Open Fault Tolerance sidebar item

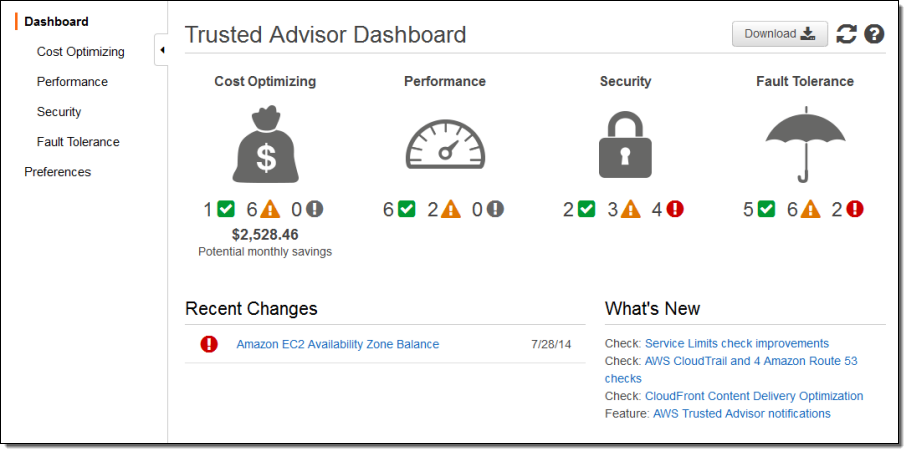pos(78,142)
